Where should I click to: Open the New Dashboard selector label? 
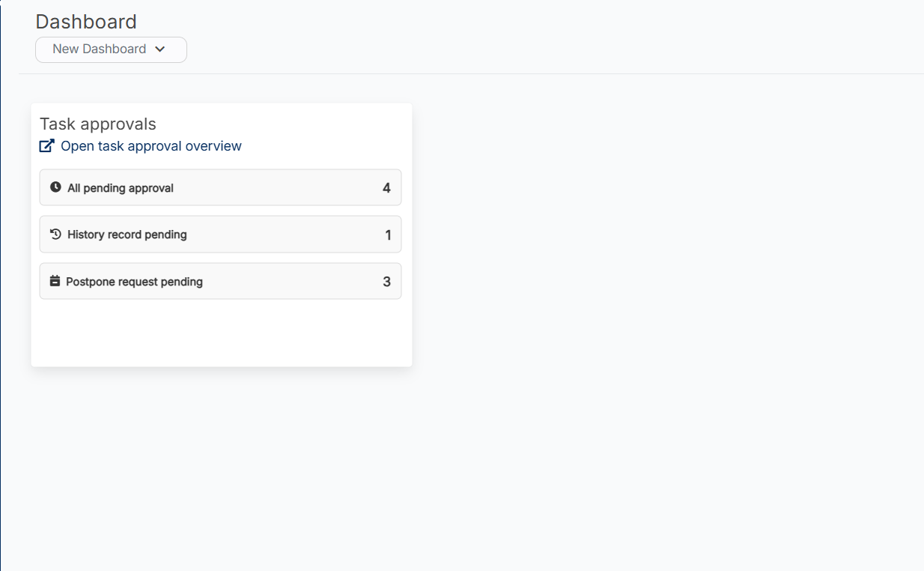(x=99, y=49)
